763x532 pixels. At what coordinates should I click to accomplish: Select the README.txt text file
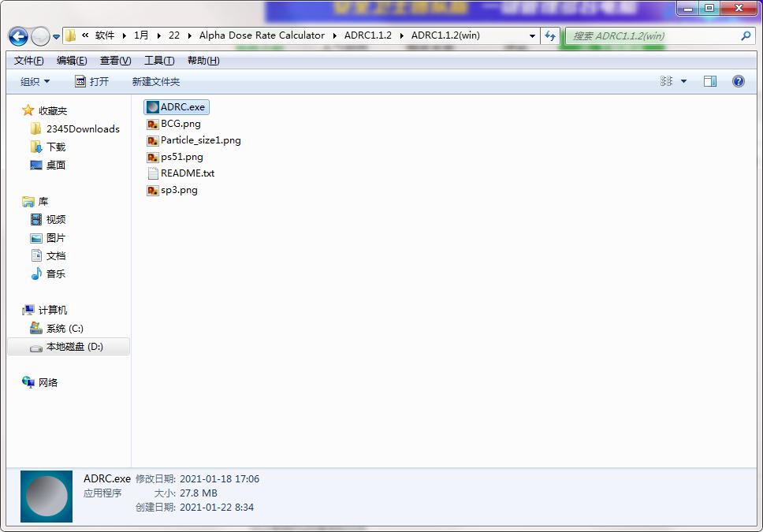pyautogui.click(x=187, y=173)
